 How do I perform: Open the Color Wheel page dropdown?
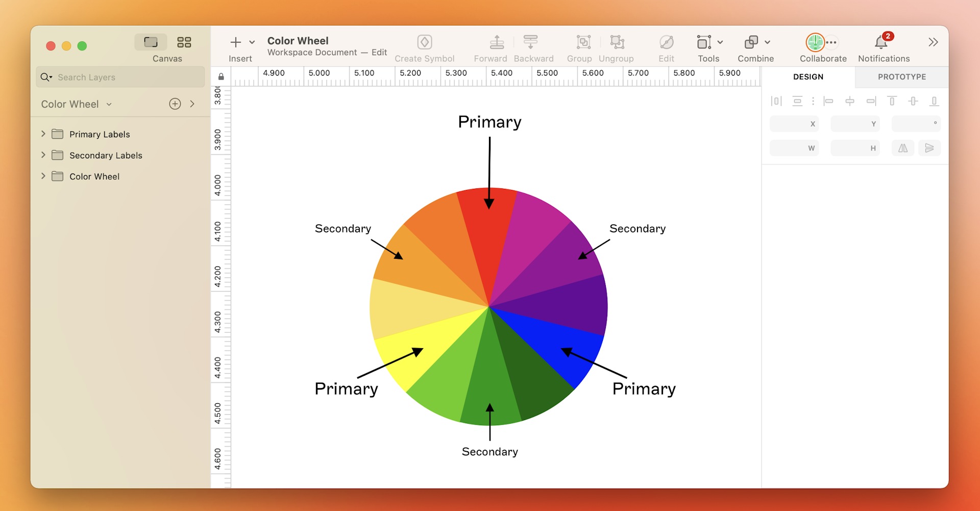point(109,104)
